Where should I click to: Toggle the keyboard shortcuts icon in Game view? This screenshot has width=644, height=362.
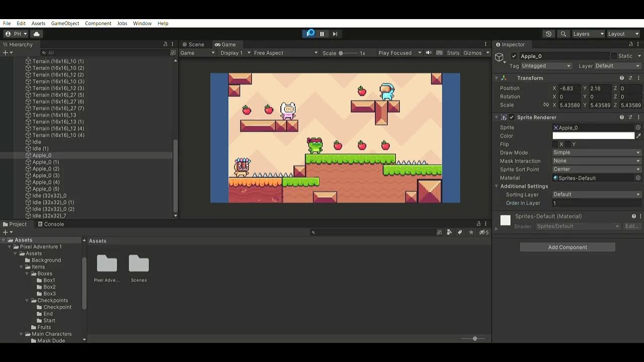coord(439,53)
